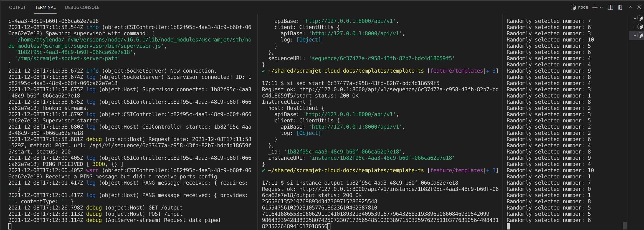Create a new terminal with the plus icon

click(595, 7)
